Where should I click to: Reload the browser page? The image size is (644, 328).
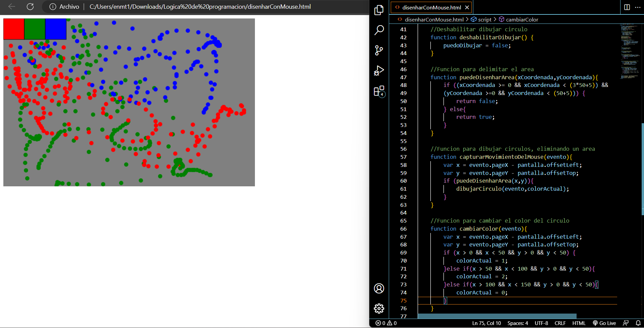tap(30, 6)
